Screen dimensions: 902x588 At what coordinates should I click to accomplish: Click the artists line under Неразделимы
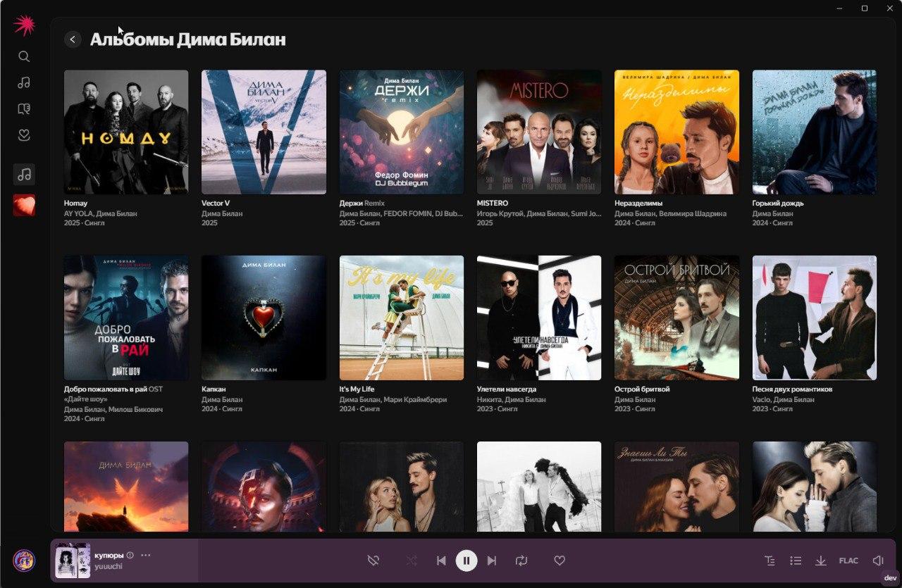point(670,213)
